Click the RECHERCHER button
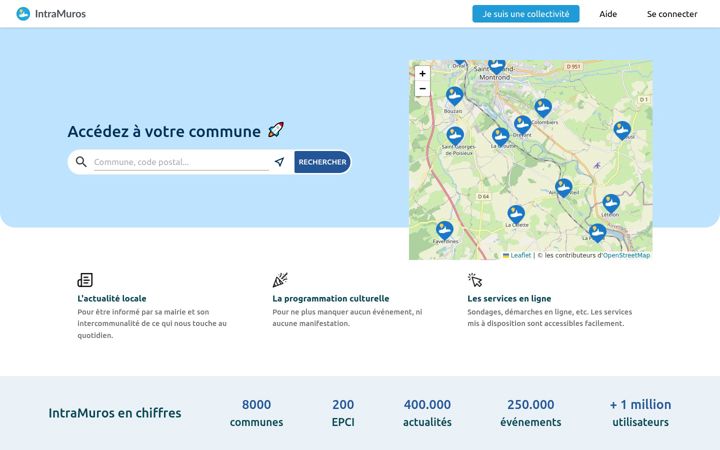Viewport: 720px width, 450px height. [322, 162]
